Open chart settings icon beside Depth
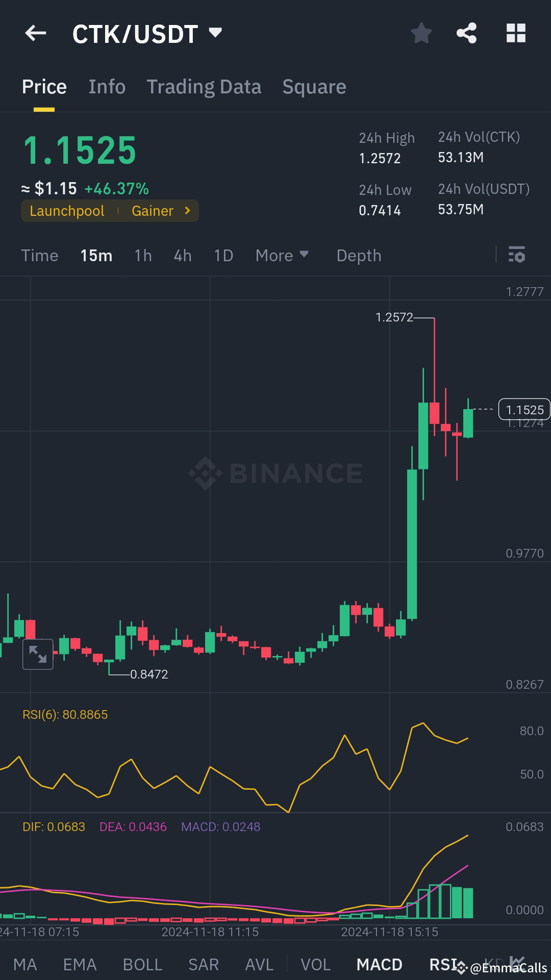This screenshot has height=980, width=551. [517, 255]
